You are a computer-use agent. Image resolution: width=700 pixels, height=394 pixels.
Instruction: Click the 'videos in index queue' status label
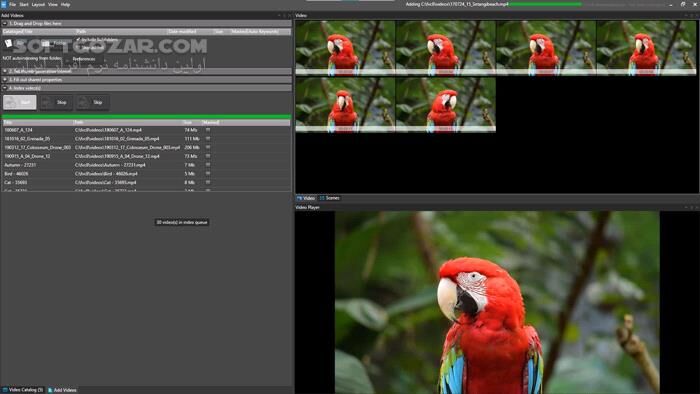tap(182, 222)
